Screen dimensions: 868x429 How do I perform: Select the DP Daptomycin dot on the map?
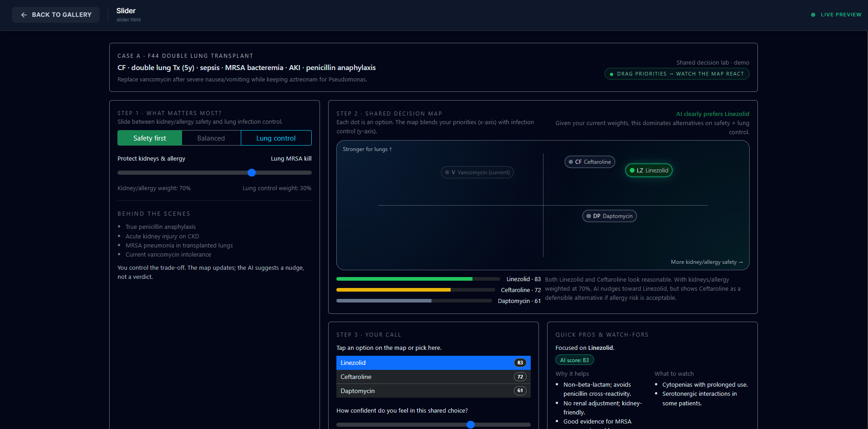click(x=609, y=216)
